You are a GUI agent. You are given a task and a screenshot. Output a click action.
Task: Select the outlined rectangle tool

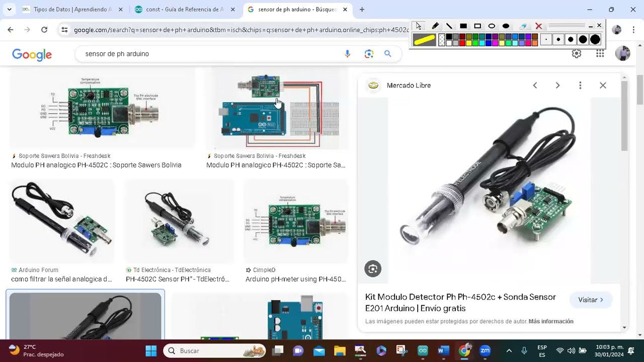pyautogui.click(x=477, y=26)
